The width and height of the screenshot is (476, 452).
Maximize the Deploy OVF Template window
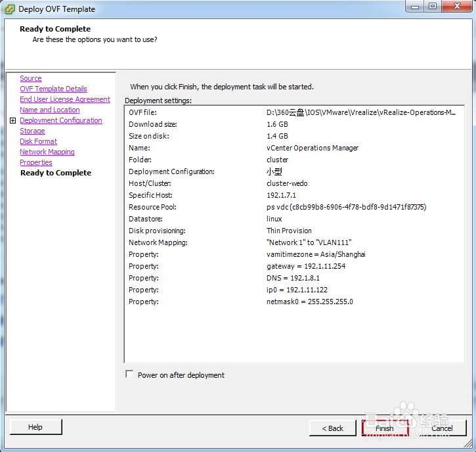point(433,7)
